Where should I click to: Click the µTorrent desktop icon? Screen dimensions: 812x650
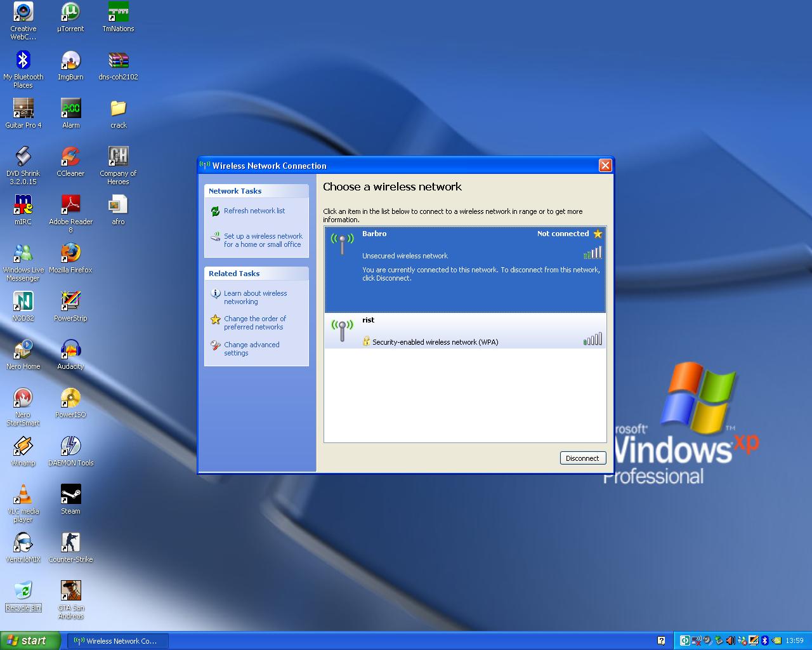[x=70, y=13]
